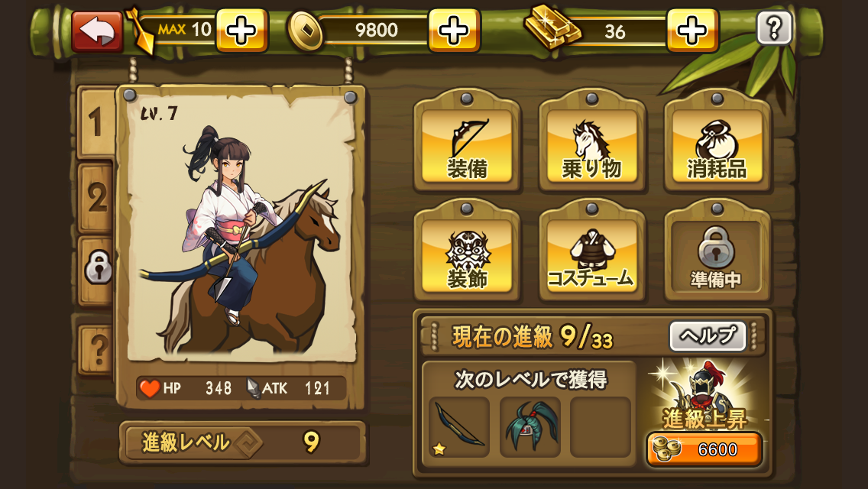View the hair ornament reward thumbnail

pos(530,427)
